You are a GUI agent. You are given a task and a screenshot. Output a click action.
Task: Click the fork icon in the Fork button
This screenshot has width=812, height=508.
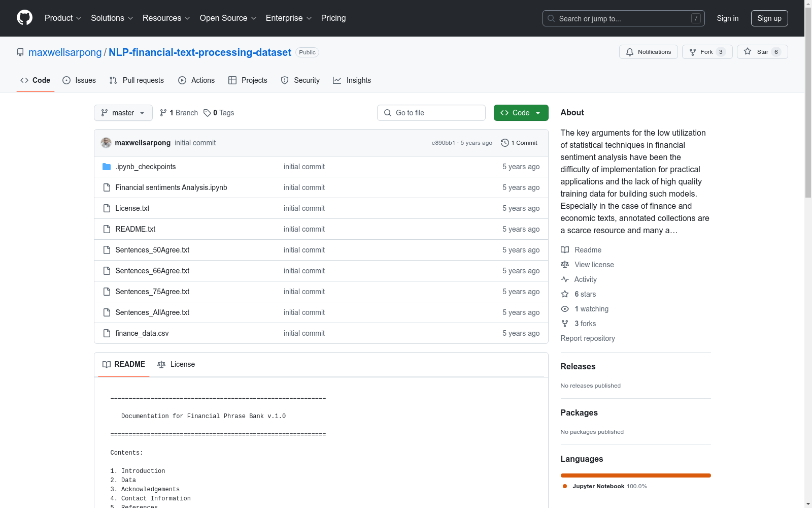click(x=693, y=52)
